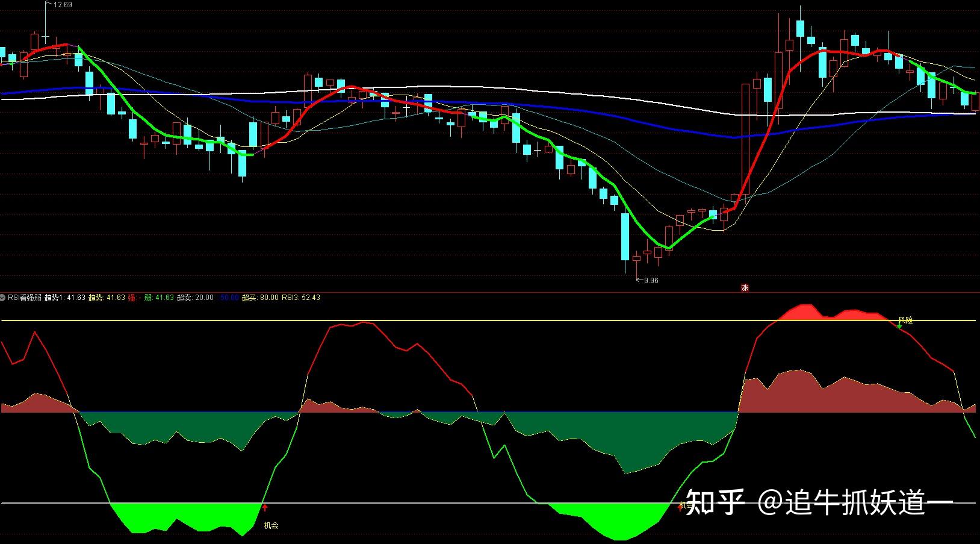The image size is (980, 544).
Task: Click the red 涨 marker icon
Action: pyautogui.click(x=745, y=288)
